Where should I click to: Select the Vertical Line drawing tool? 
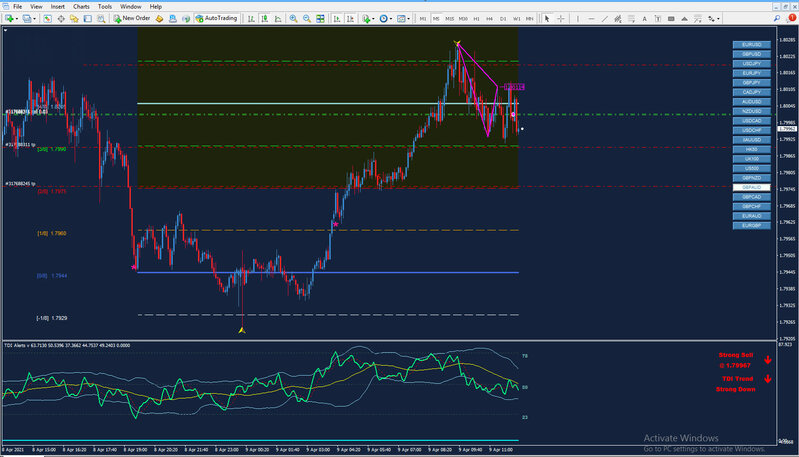(578, 19)
